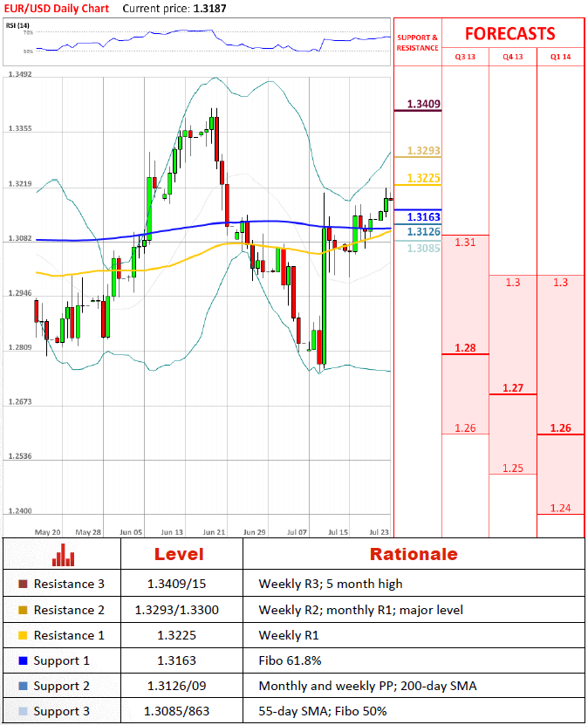Screen dimensions: 588x725
Task: Click the level cell '1.3126/09'
Action: tap(176, 686)
